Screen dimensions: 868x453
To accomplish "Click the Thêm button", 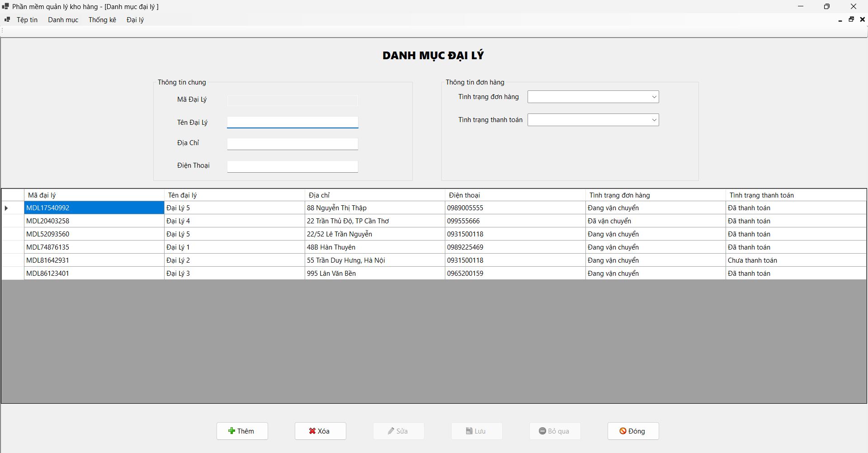I will [x=242, y=431].
